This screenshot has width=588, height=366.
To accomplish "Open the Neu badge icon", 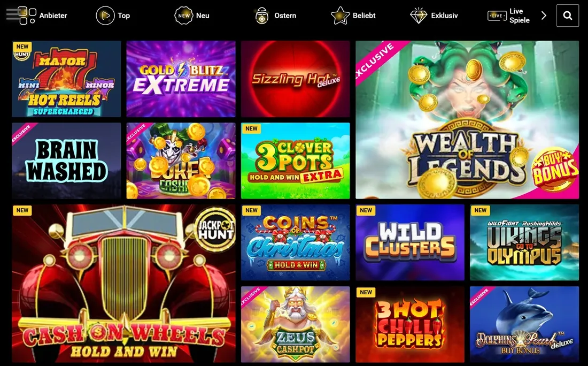I will coord(184,16).
